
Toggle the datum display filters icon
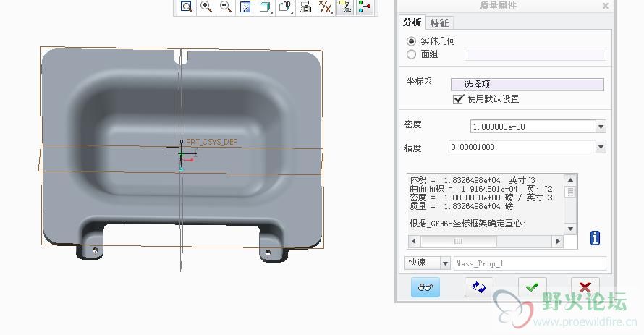pyautogui.click(x=326, y=7)
